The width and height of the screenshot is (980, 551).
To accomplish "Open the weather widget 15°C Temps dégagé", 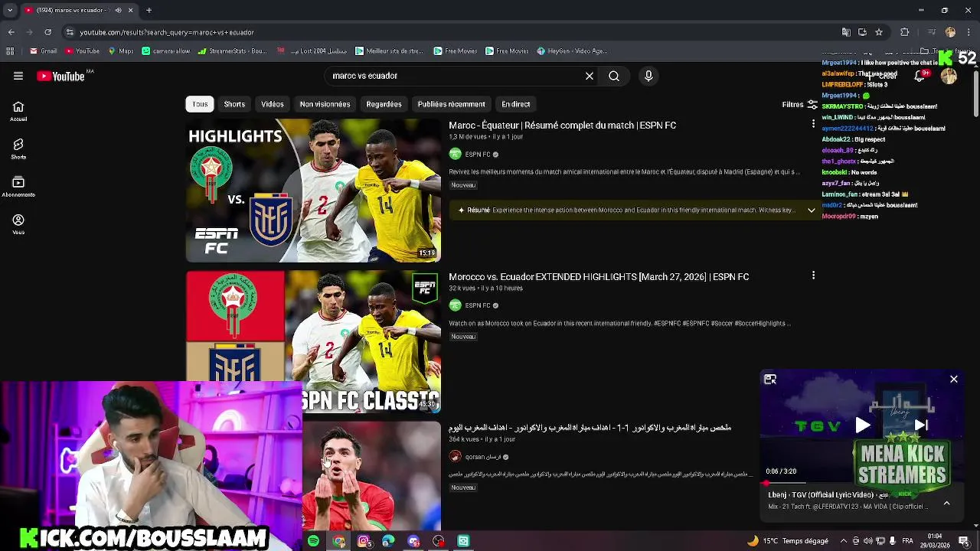I will (789, 541).
